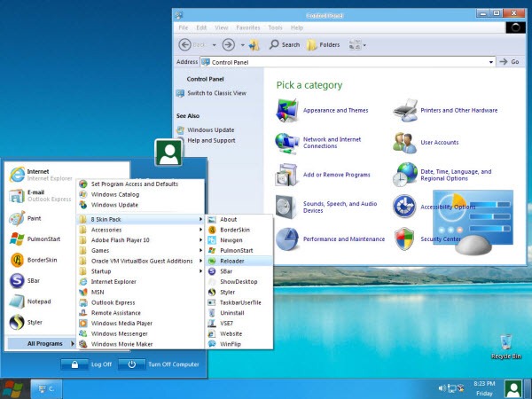Select Windows Movie Maker in All Programs
This screenshot has width=532, height=399.
click(x=141, y=344)
